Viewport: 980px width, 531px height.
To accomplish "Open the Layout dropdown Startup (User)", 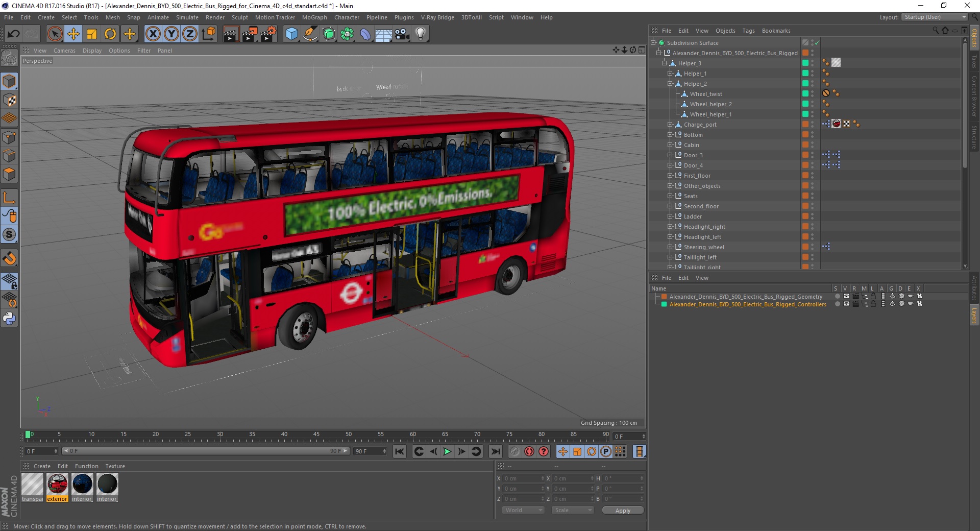I will [935, 17].
